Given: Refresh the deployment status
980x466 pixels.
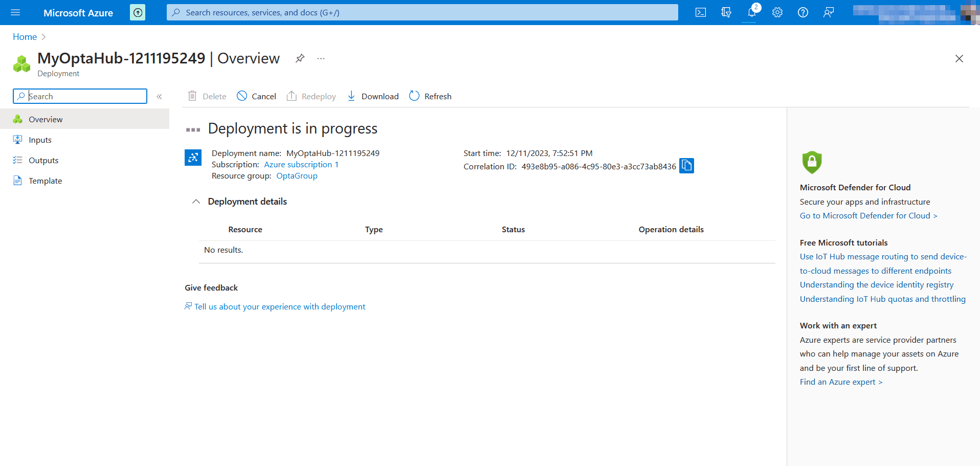Looking at the screenshot, I should [430, 96].
